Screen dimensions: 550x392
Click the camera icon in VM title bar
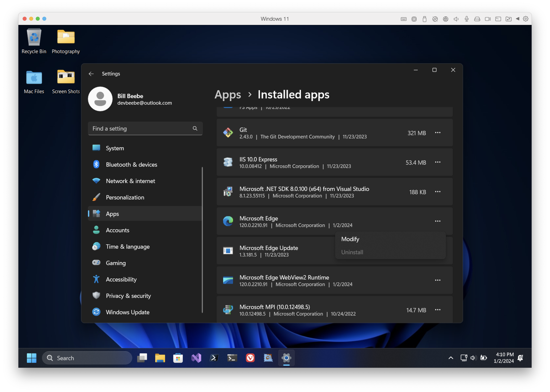coord(488,19)
